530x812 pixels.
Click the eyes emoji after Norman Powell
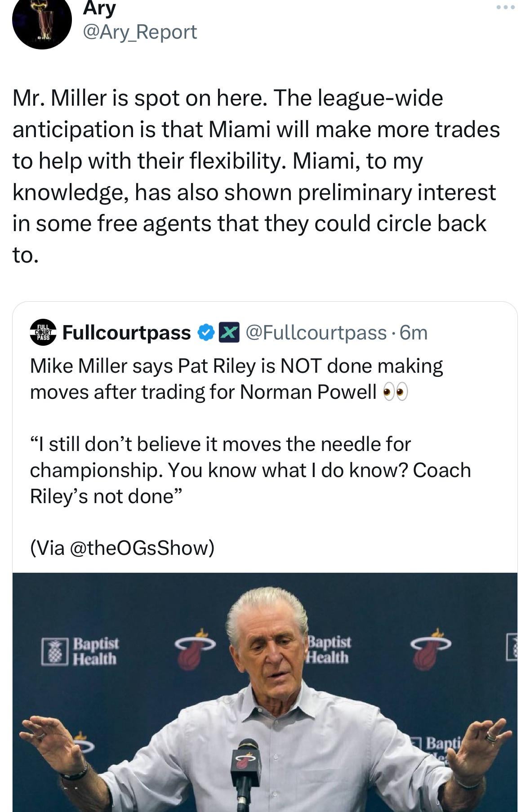[395, 393]
